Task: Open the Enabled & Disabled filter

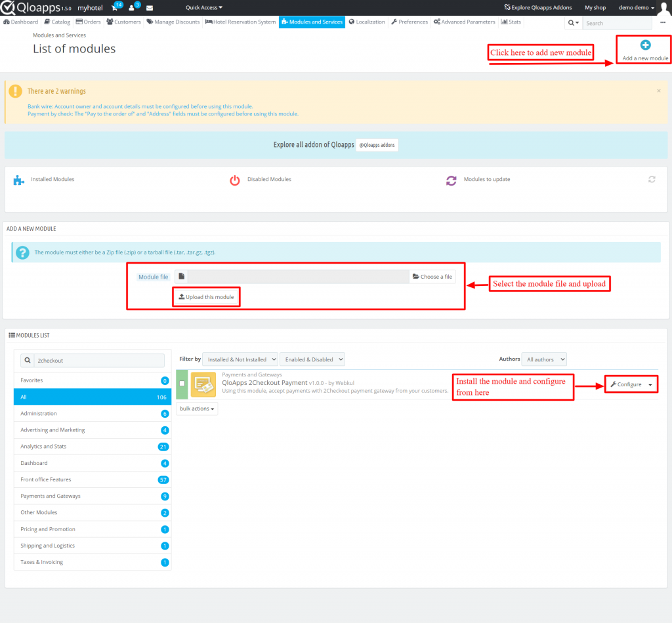Action: coord(312,359)
